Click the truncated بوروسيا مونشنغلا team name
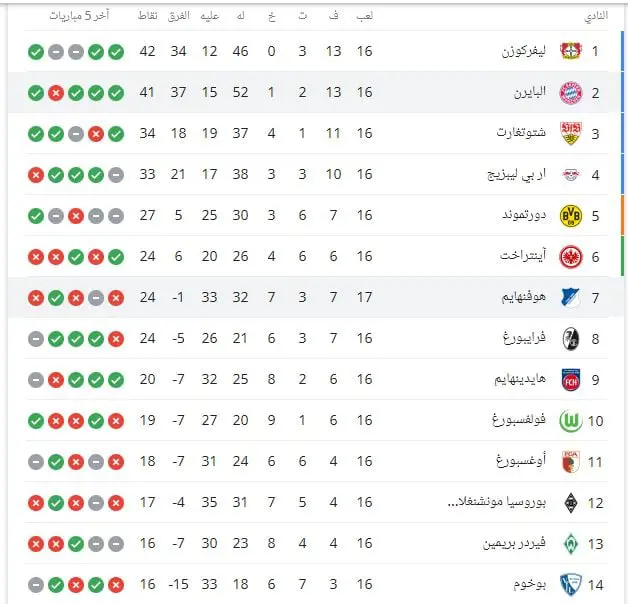 497,502
